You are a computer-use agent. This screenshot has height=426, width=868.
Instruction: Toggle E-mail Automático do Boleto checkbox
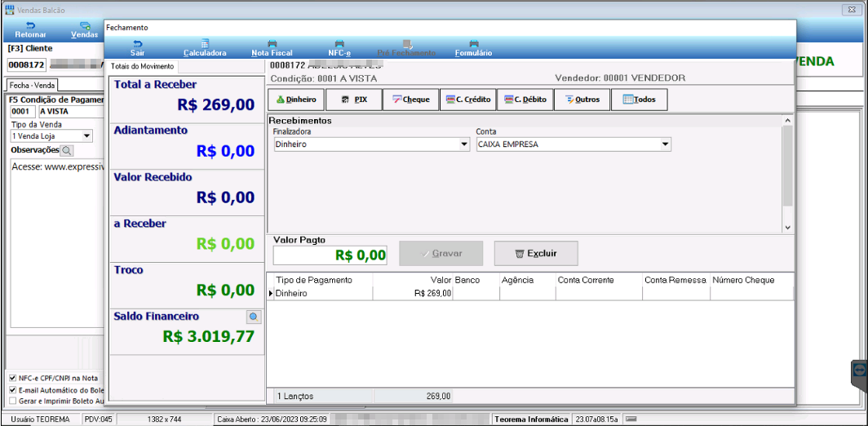point(13,389)
